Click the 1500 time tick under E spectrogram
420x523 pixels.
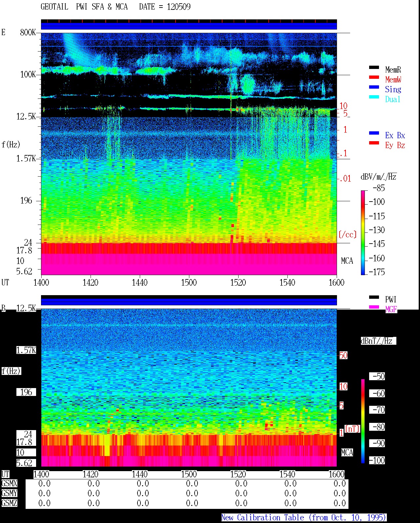[189, 283]
